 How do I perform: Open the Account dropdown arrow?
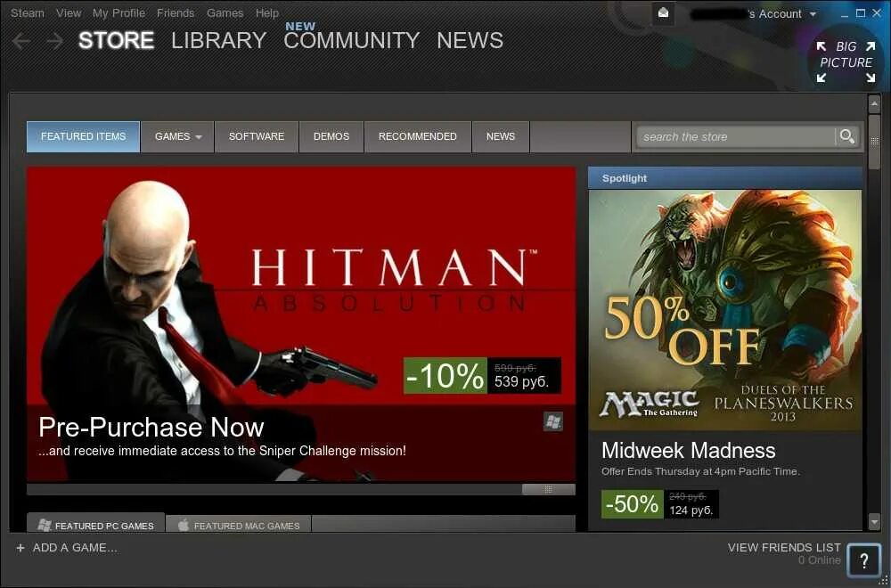[x=813, y=14]
